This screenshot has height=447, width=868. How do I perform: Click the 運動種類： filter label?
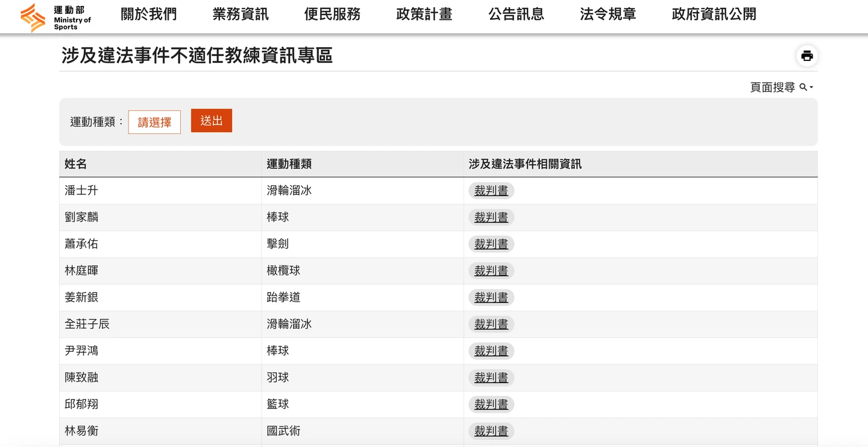coord(97,122)
